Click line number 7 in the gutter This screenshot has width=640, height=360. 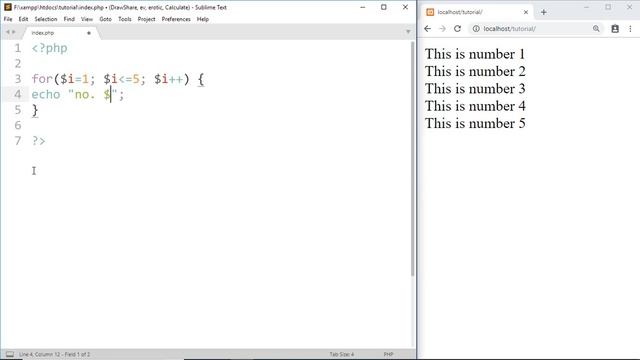[x=18, y=141]
